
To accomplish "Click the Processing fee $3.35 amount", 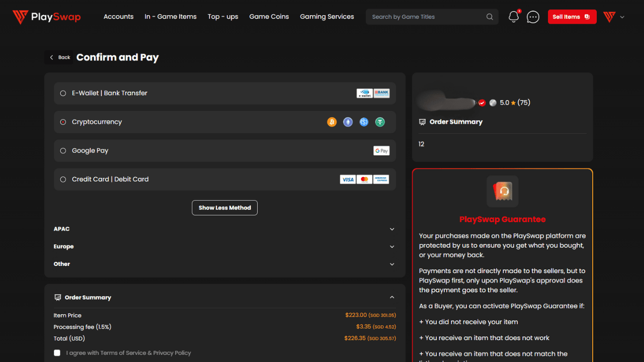I will (376, 327).
